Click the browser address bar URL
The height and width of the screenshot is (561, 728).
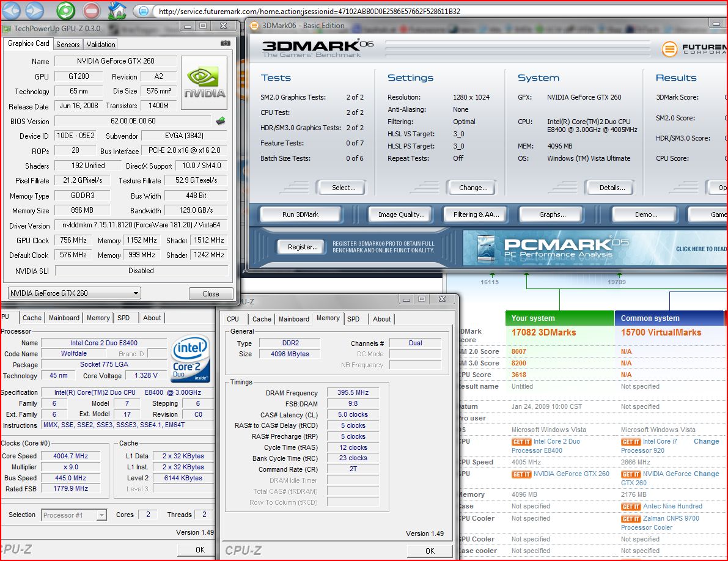(309, 11)
